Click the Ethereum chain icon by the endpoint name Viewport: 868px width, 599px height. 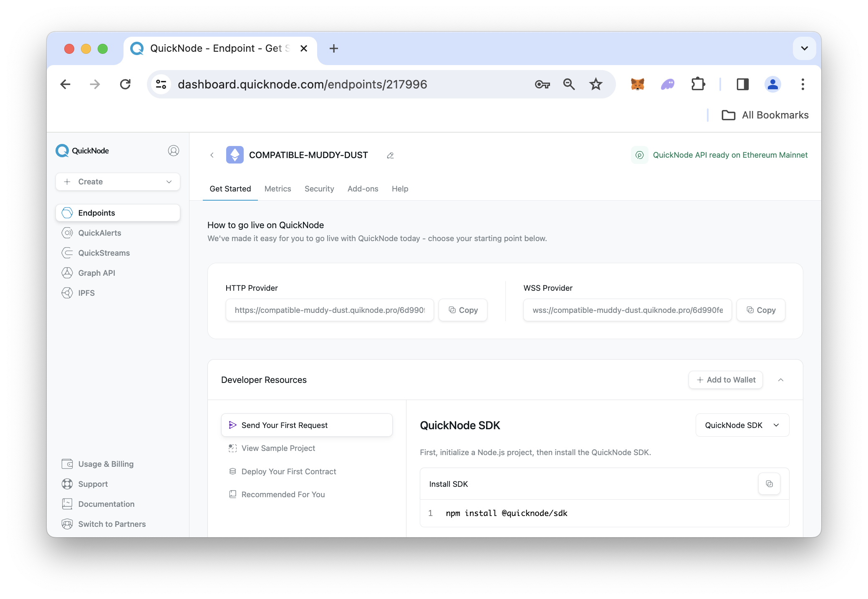tap(235, 155)
